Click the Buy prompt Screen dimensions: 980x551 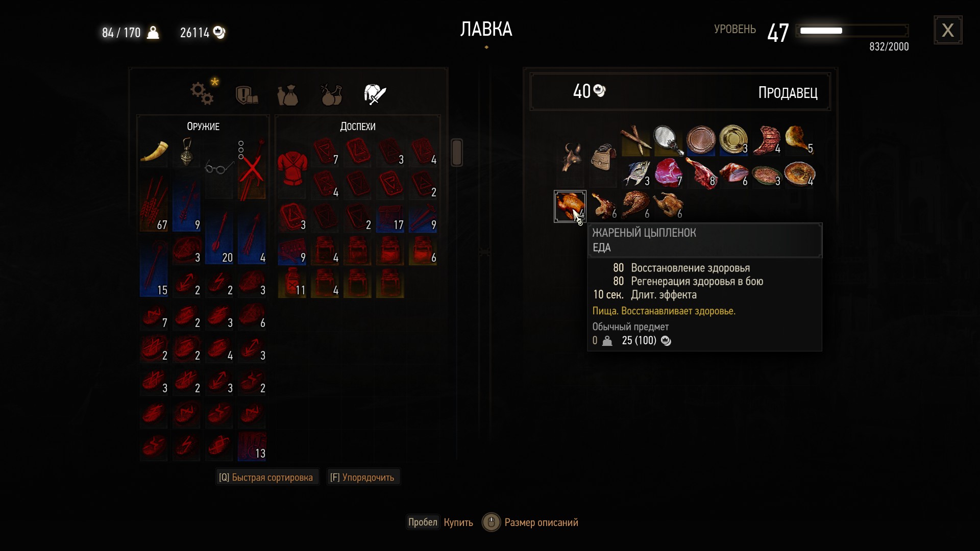440,522
